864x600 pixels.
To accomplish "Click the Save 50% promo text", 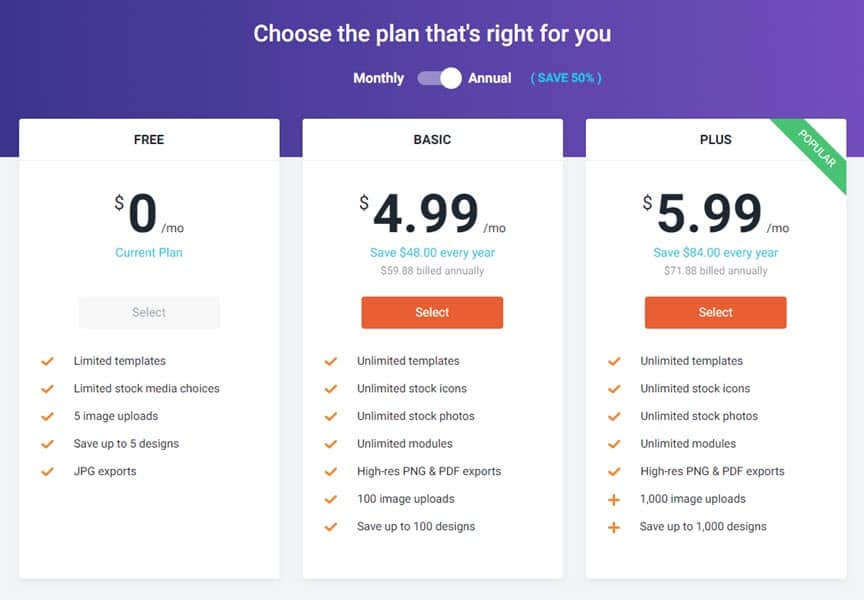I will (566, 78).
